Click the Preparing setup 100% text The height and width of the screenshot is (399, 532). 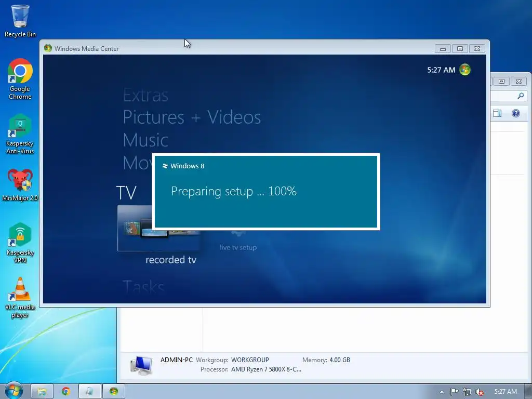[233, 191]
